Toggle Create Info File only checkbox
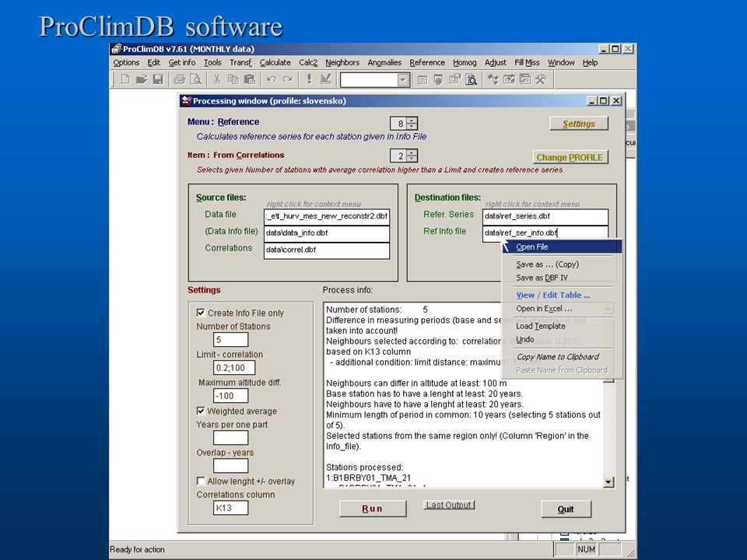This screenshot has width=747, height=560. click(x=201, y=313)
